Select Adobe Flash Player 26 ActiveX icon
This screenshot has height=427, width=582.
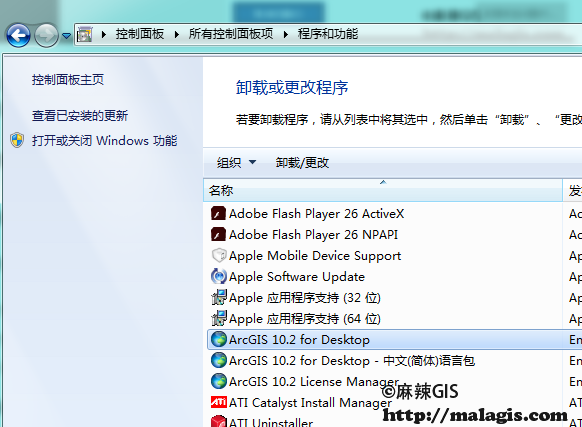click(x=218, y=214)
